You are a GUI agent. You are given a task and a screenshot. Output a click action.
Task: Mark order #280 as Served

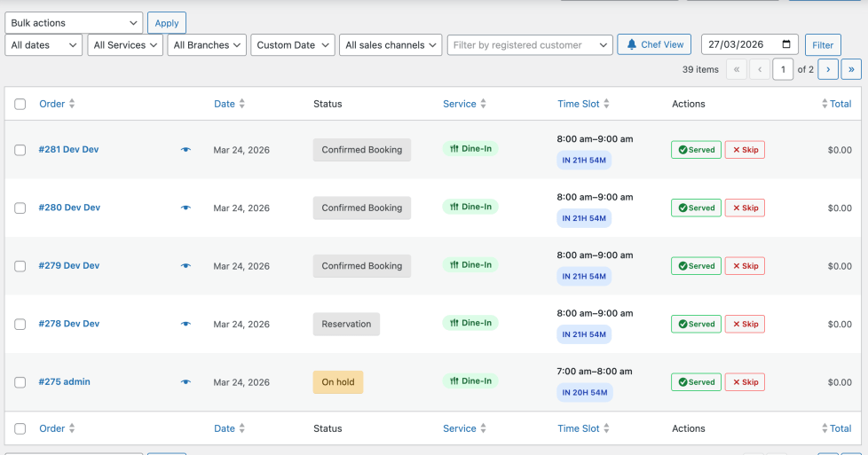click(x=696, y=208)
